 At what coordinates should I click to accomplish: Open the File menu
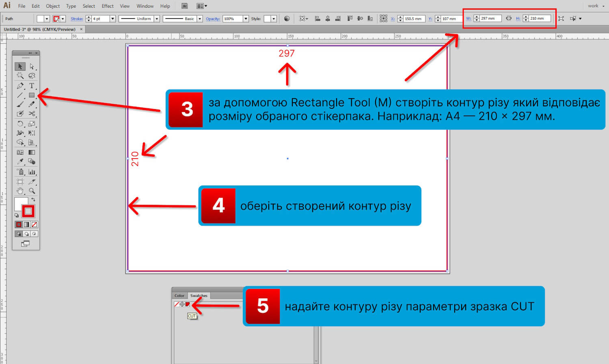[22, 6]
